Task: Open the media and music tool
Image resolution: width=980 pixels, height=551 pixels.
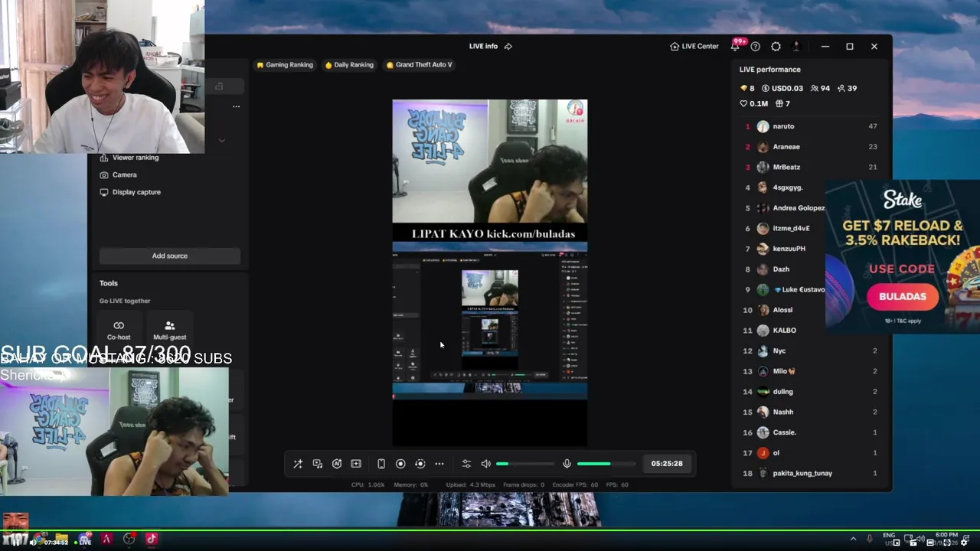Action: coord(318,464)
